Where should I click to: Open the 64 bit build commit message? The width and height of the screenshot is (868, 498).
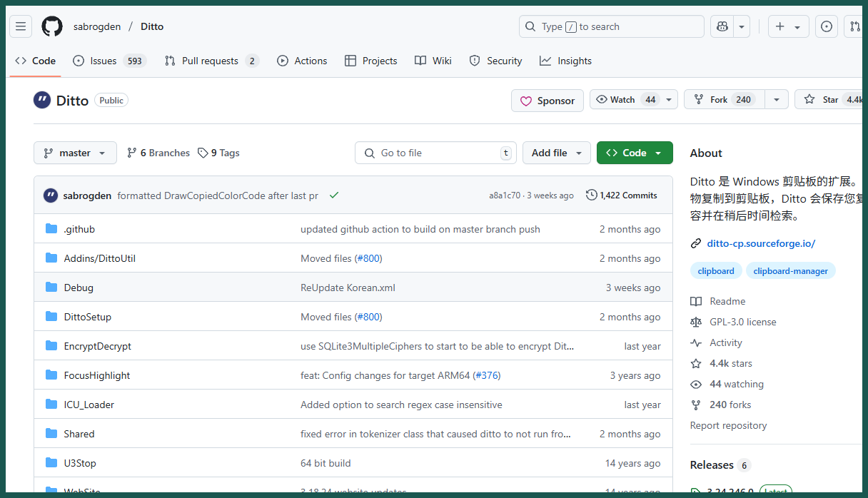click(x=325, y=463)
